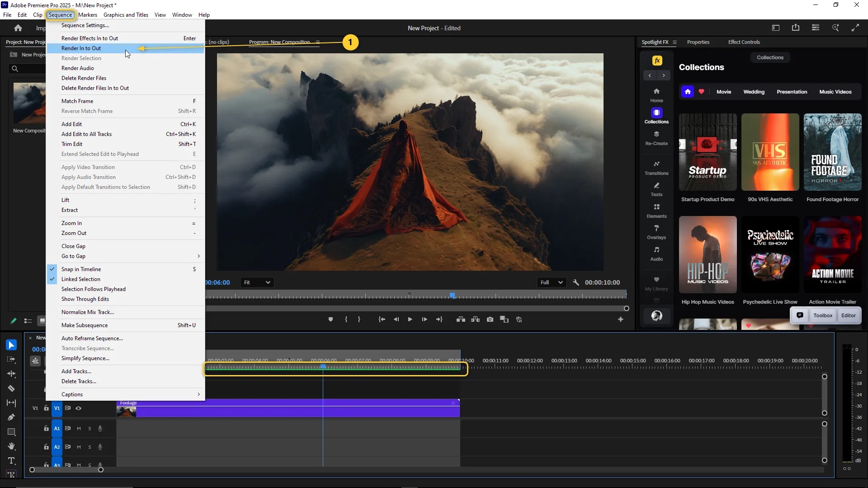This screenshot has height=488, width=868.
Task: Click the Add Marker button in Program monitor
Action: click(x=330, y=319)
